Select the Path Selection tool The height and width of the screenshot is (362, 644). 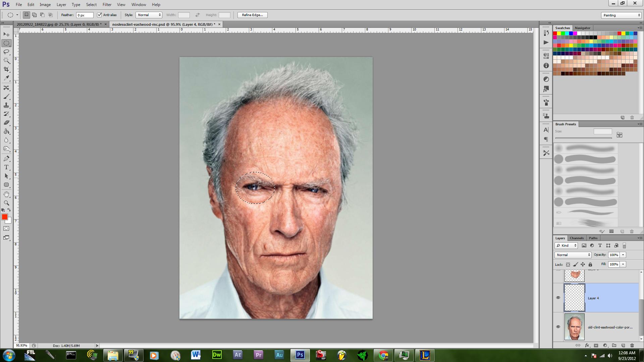click(x=6, y=176)
